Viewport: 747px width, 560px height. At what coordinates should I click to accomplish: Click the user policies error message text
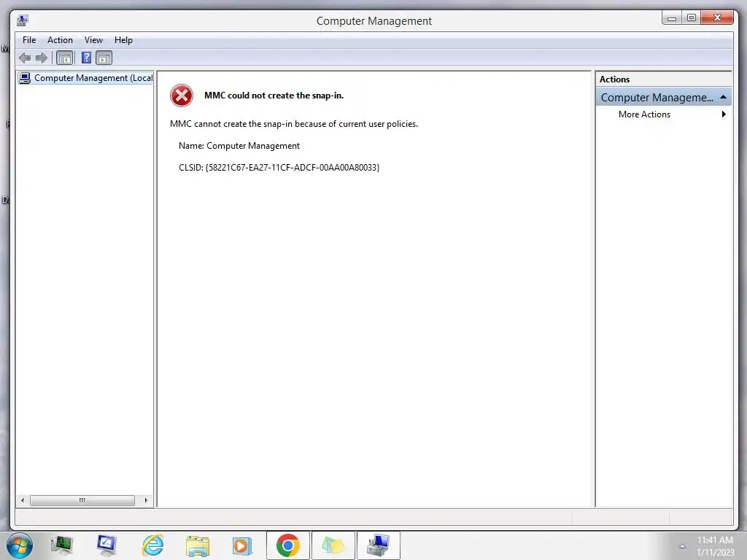click(294, 124)
